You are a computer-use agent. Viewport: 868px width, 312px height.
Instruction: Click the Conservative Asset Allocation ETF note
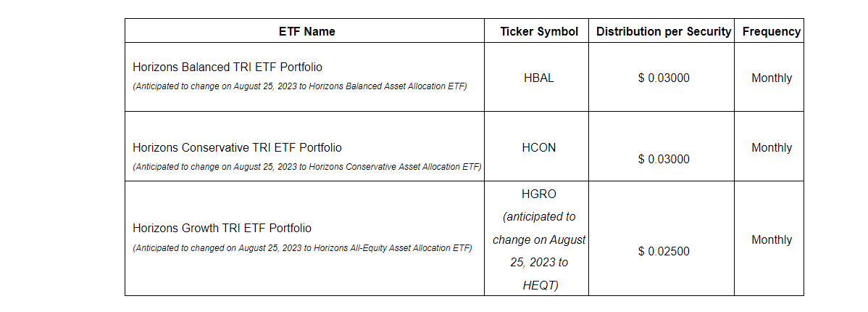tap(306, 167)
